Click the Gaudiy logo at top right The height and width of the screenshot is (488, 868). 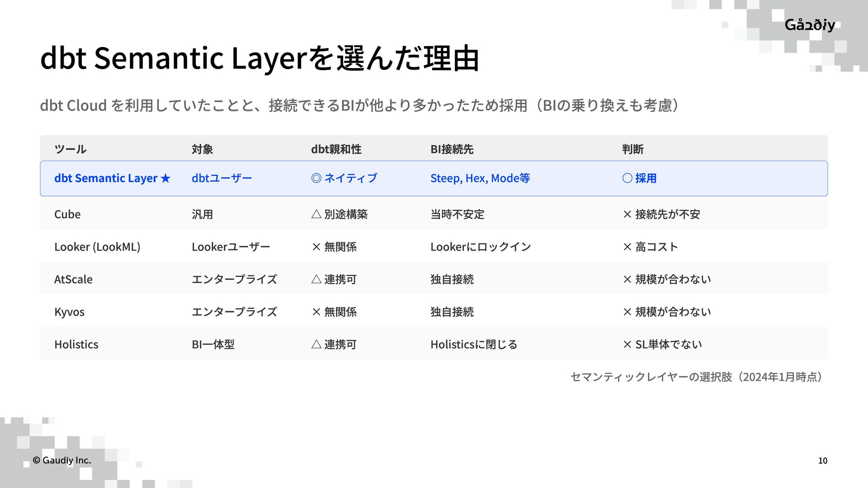[x=810, y=25]
